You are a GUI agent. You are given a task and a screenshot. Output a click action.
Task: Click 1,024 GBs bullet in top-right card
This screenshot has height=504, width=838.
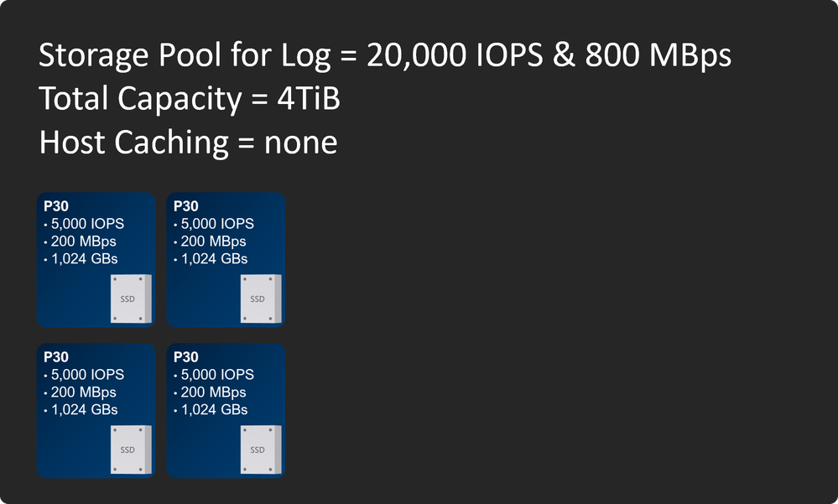coord(212,259)
